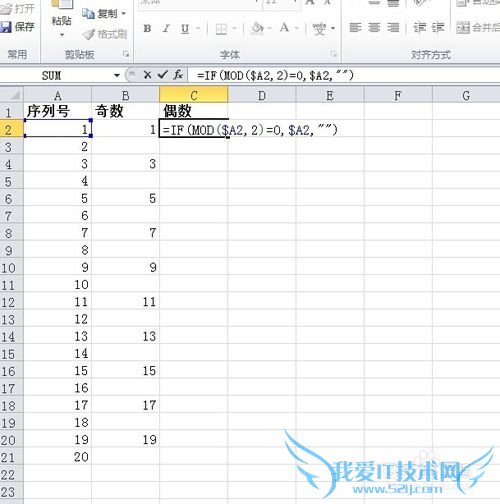Apply the font color A
This screenshot has width=500, height=504.
[284, 28]
